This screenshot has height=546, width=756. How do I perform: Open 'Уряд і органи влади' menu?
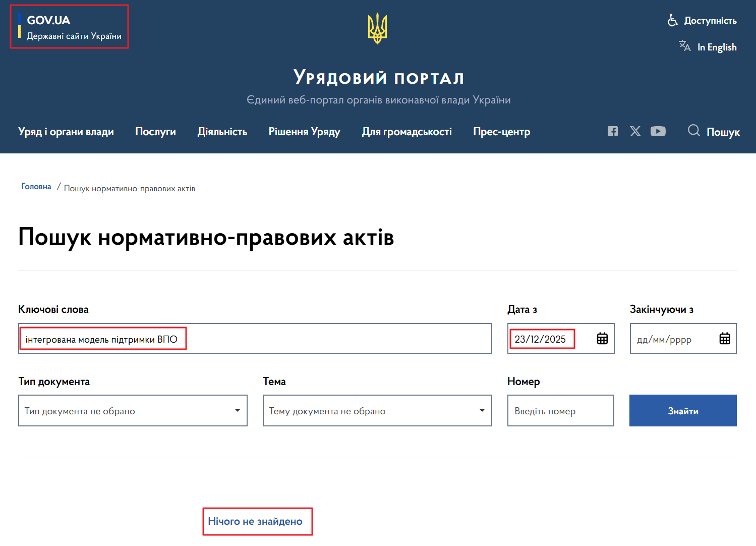(x=66, y=132)
